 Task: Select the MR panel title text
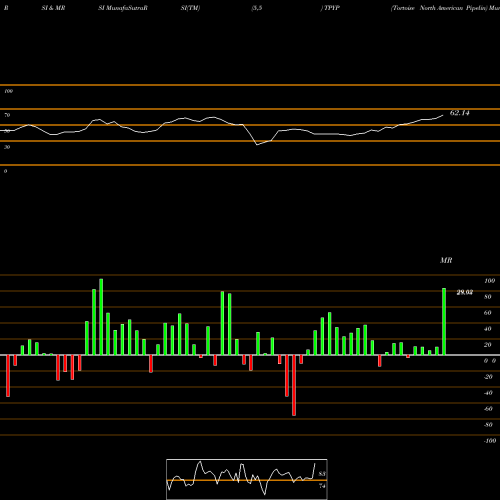pos(446,260)
